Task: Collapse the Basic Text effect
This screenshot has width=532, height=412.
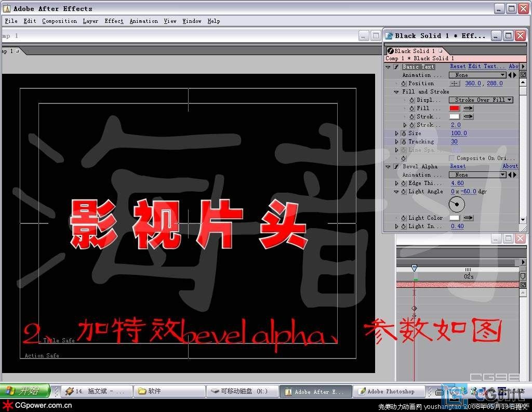Action: pos(388,67)
